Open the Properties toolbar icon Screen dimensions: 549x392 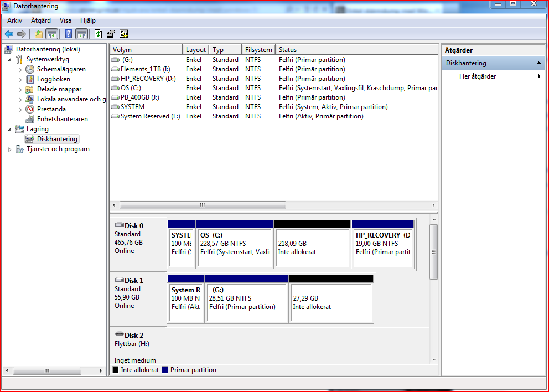click(x=111, y=34)
